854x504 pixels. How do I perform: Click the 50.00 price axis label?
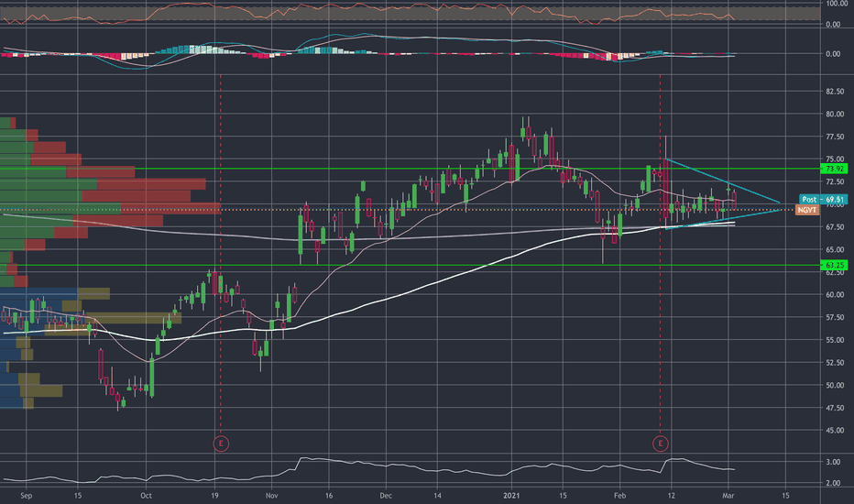point(835,385)
